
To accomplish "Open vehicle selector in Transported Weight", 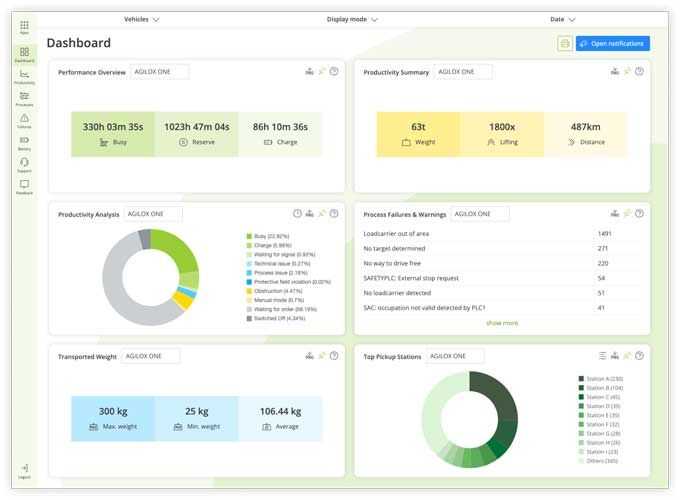I will (150, 356).
